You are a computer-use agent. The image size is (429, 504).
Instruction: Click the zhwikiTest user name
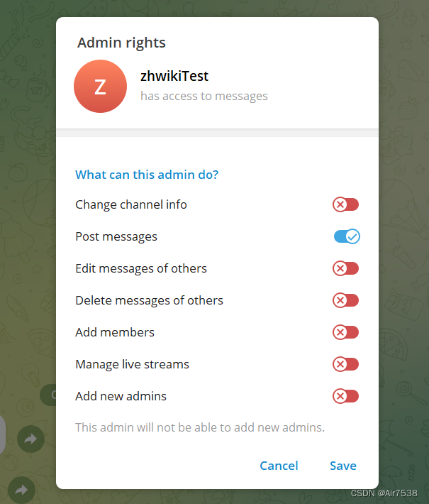click(174, 76)
